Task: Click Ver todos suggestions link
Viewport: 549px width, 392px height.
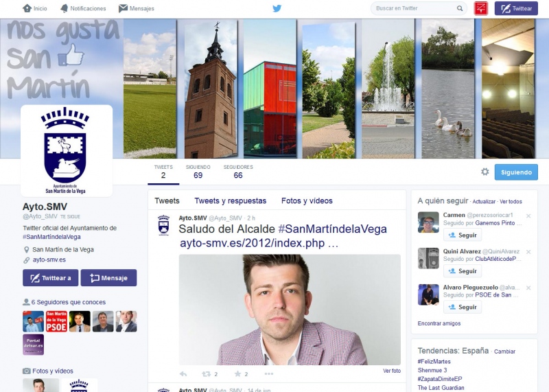Action: [x=511, y=201]
